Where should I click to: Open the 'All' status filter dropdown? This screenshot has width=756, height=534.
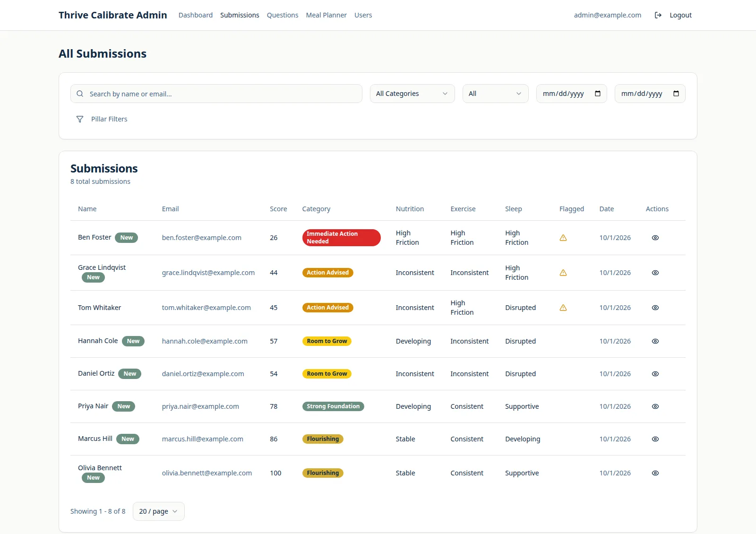[495, 94]
